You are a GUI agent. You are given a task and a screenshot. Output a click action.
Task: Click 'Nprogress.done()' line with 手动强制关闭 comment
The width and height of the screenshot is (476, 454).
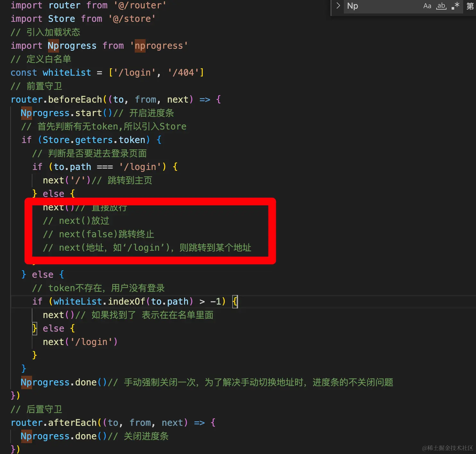pos(207,382)
